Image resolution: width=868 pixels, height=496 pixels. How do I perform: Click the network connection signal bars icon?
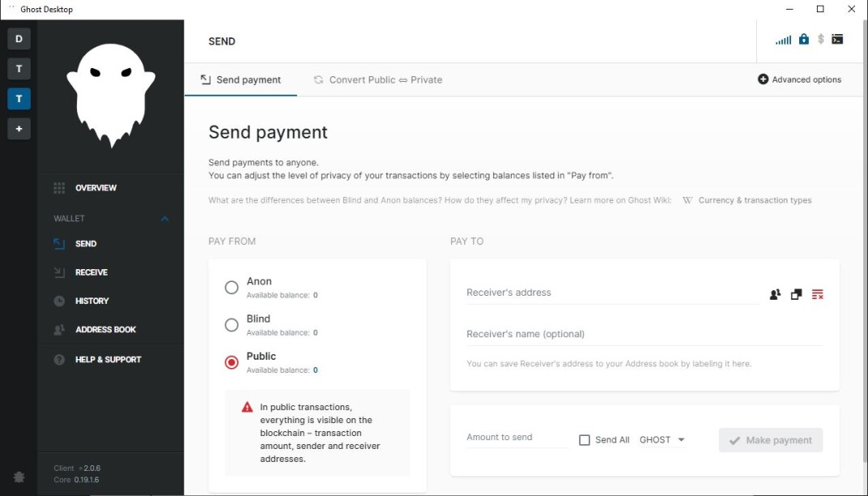coord(783,40)
